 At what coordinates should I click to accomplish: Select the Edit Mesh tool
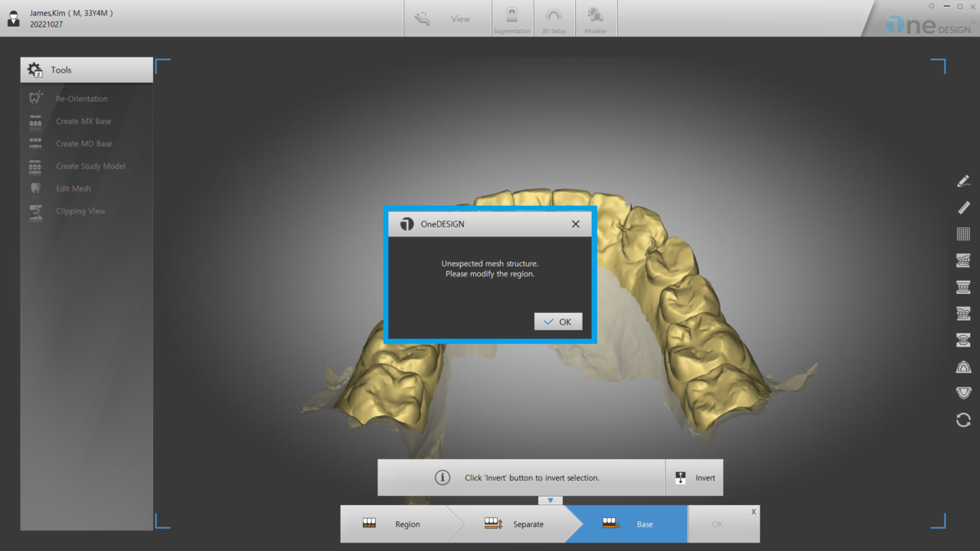73,188
